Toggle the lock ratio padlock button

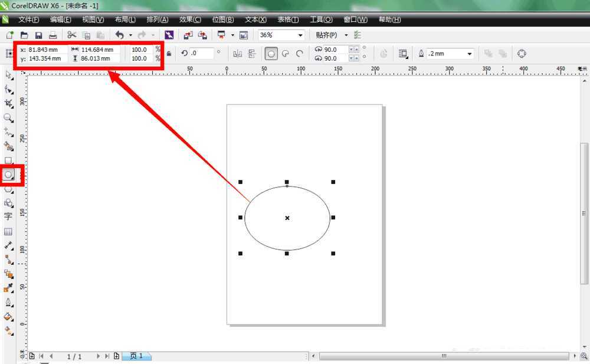169,54
